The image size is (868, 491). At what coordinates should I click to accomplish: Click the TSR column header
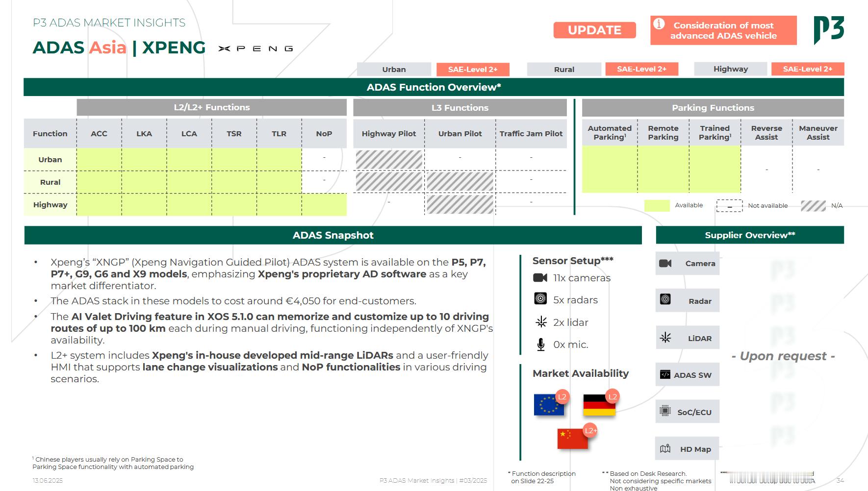tap(234, 133)
